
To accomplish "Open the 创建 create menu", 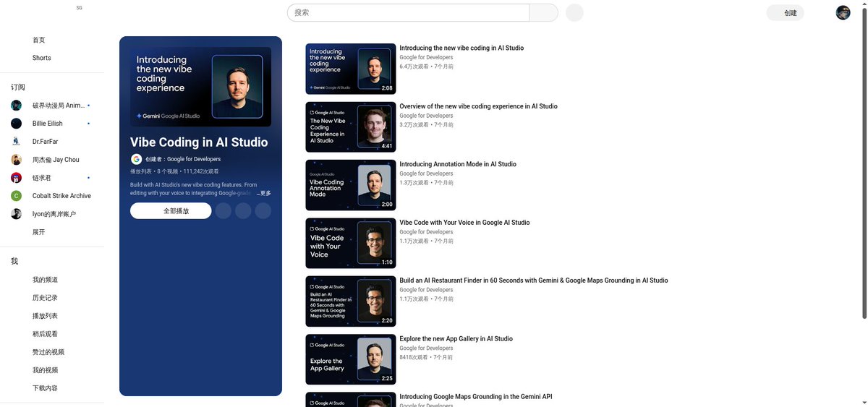I will tap(786, 13).
